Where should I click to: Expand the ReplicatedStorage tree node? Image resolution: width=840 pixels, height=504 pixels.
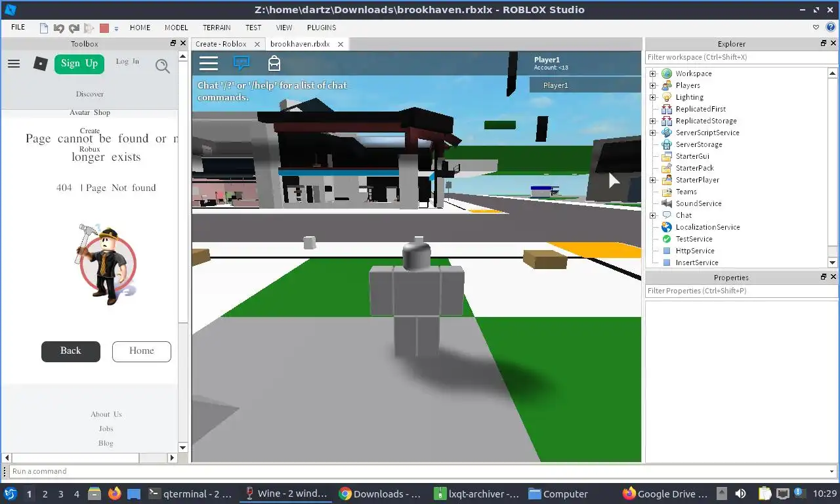[x=653, y=121]
